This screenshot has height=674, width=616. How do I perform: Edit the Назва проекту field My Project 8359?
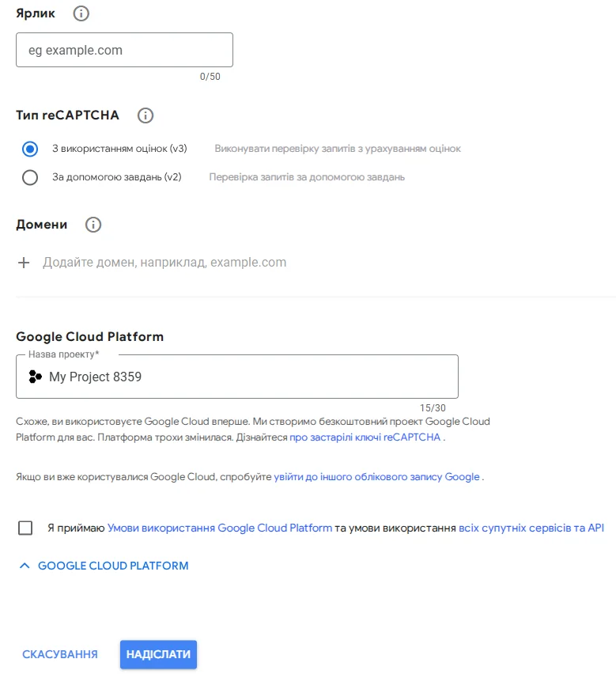237,377
